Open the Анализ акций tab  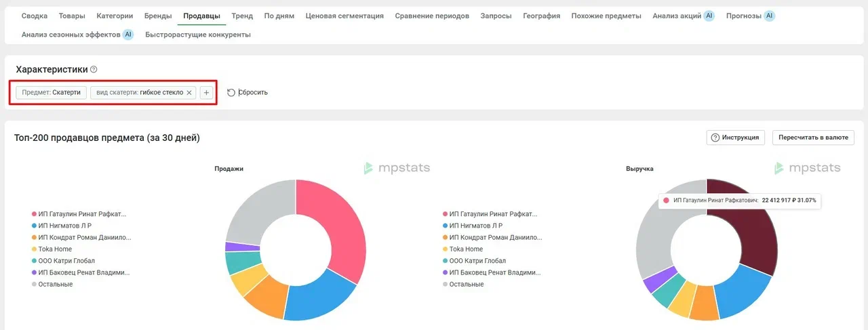(x=677, y=16)
